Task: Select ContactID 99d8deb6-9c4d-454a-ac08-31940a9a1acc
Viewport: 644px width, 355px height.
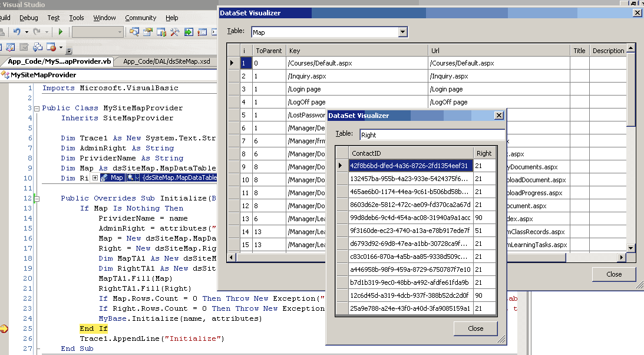Action: click(x=411, y=218)
